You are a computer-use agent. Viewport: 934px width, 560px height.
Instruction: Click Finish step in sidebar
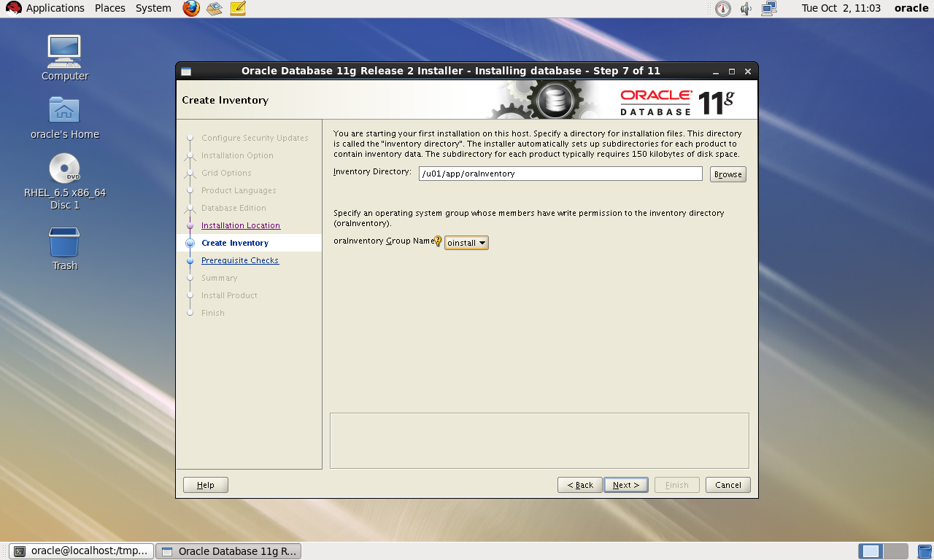pyautogui.click(x=213, y=313)
